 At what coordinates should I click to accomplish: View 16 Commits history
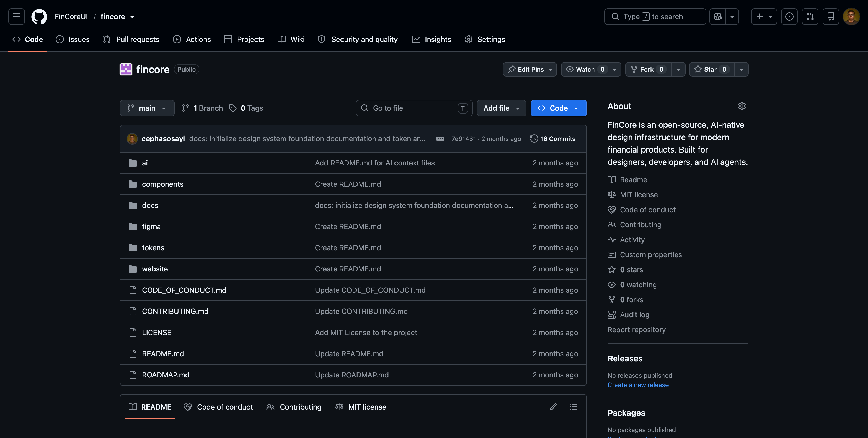[553, 139]
